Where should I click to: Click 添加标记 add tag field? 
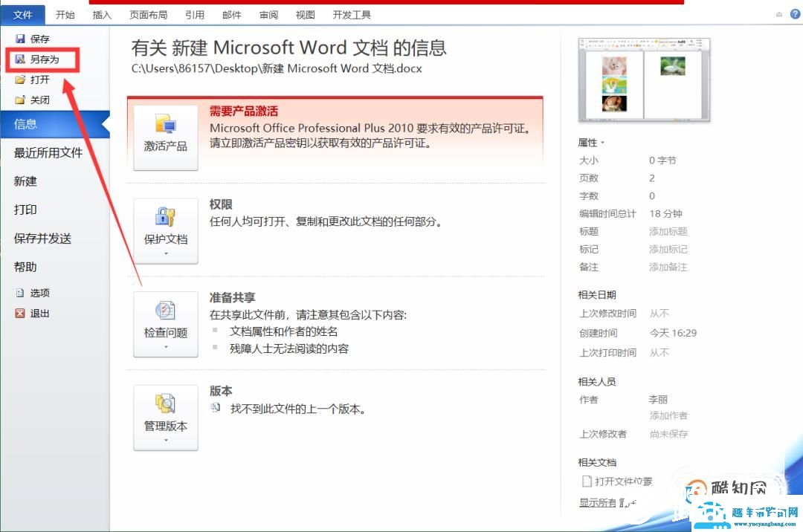click(668, 249)
